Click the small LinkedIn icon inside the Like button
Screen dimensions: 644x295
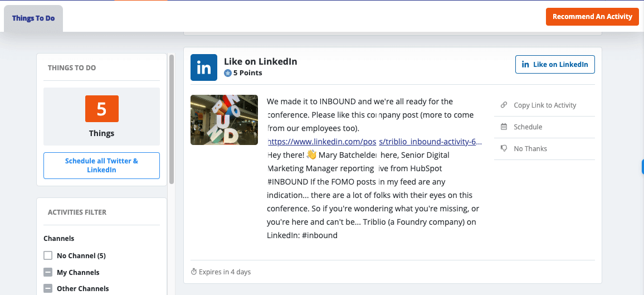(525, 65)
